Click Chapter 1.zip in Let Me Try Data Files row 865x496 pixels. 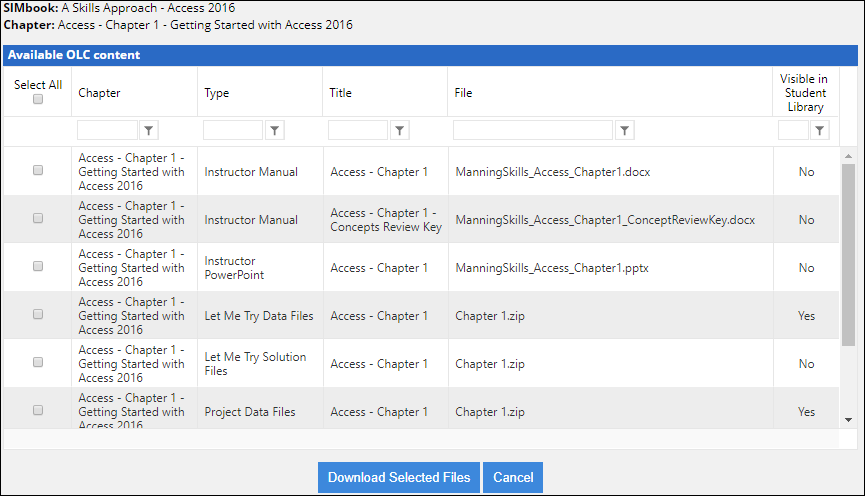(x=490, y=316)
